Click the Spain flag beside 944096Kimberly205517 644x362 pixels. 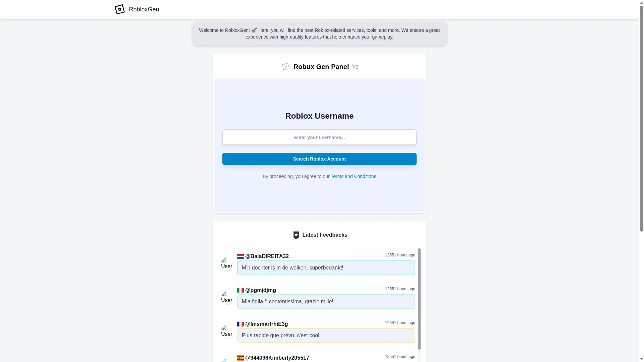pos(240,358)
